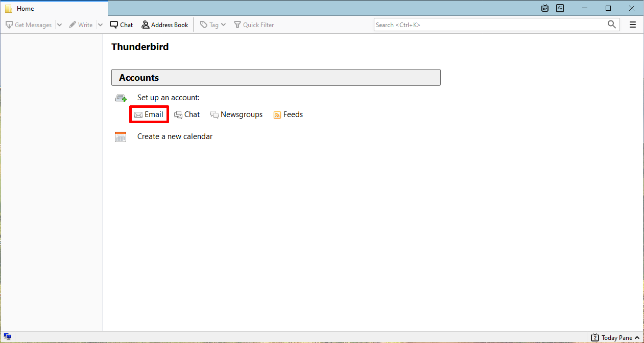Image resolution: width=644 pixels, height=343 pixels.
Task: Click the new calendar icon
Action: (121, 136)
